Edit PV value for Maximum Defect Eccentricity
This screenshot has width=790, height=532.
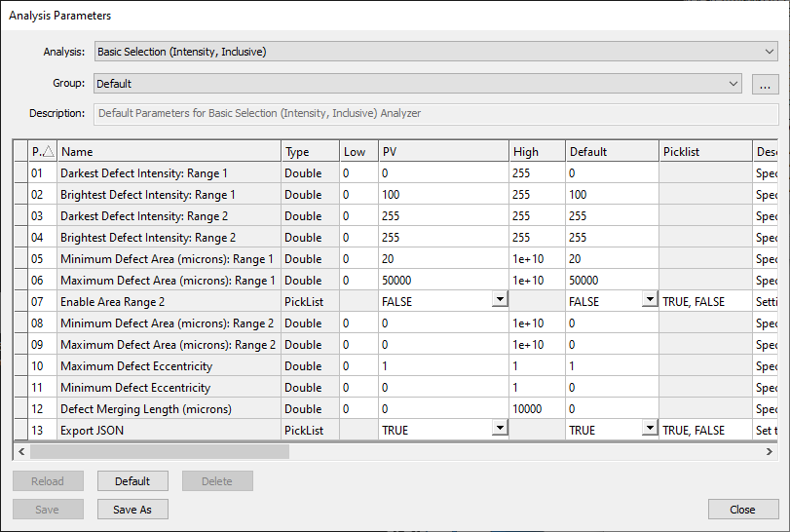pyautogui.click(x=443, y=366)
